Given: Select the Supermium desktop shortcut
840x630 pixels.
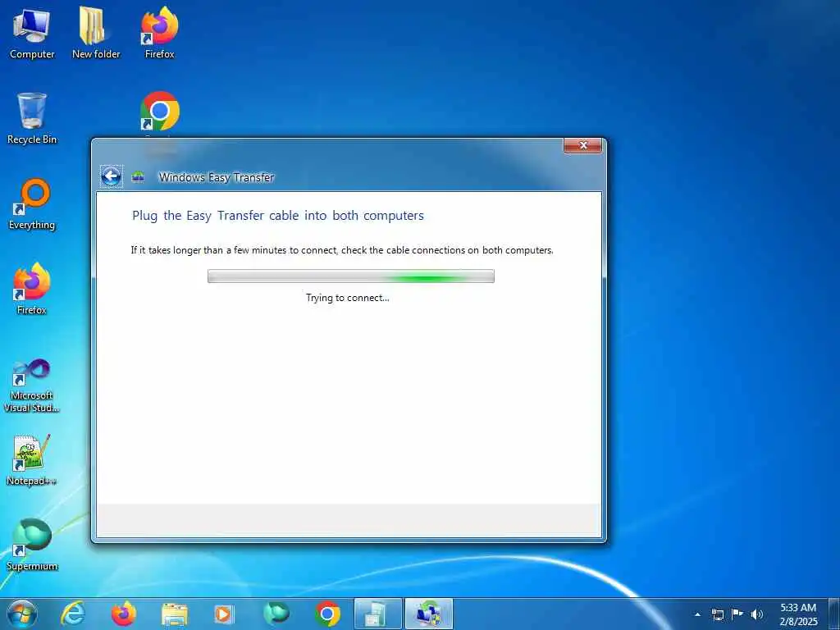Looking at the screenshot, I should click(32, 546).
